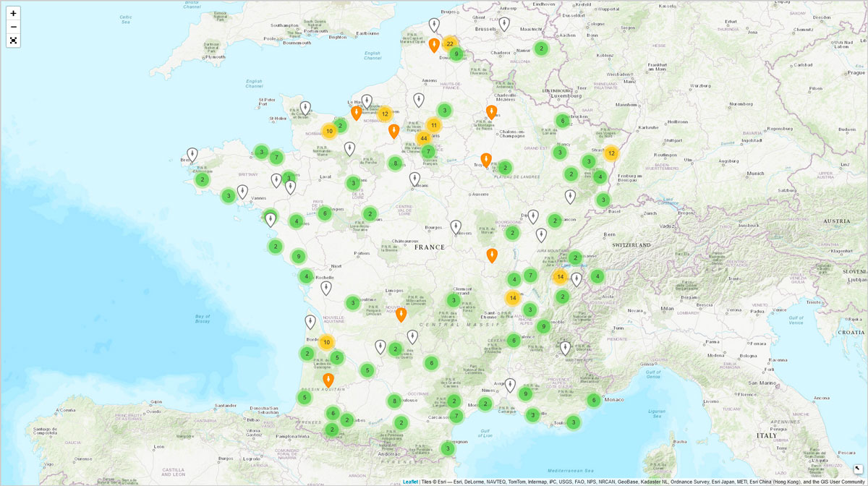Select the white marker near Brussels

click(x=504, y=24)
